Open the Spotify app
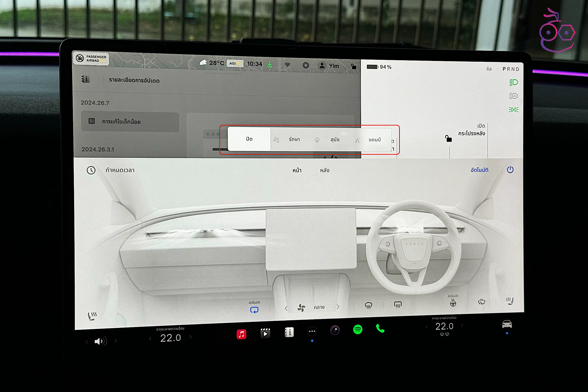 [358, 329]
